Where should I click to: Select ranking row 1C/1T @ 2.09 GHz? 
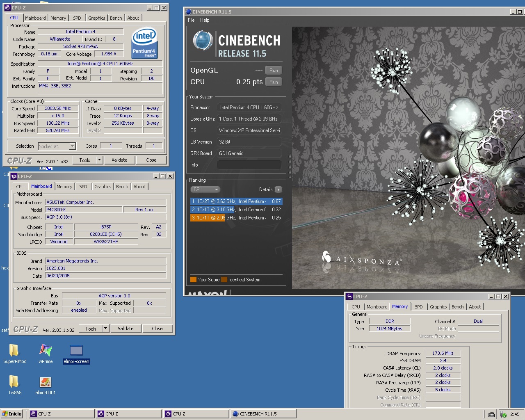coord(236,218)
